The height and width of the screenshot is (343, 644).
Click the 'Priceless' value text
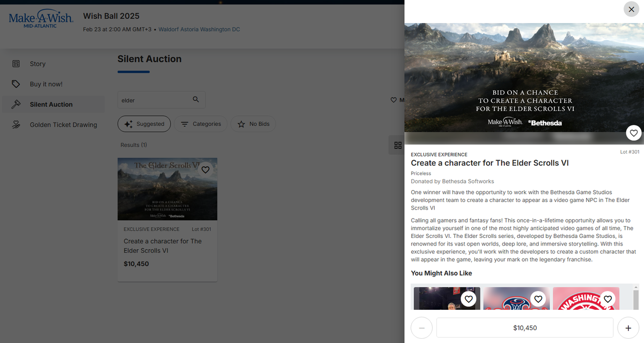pos(421,174)
